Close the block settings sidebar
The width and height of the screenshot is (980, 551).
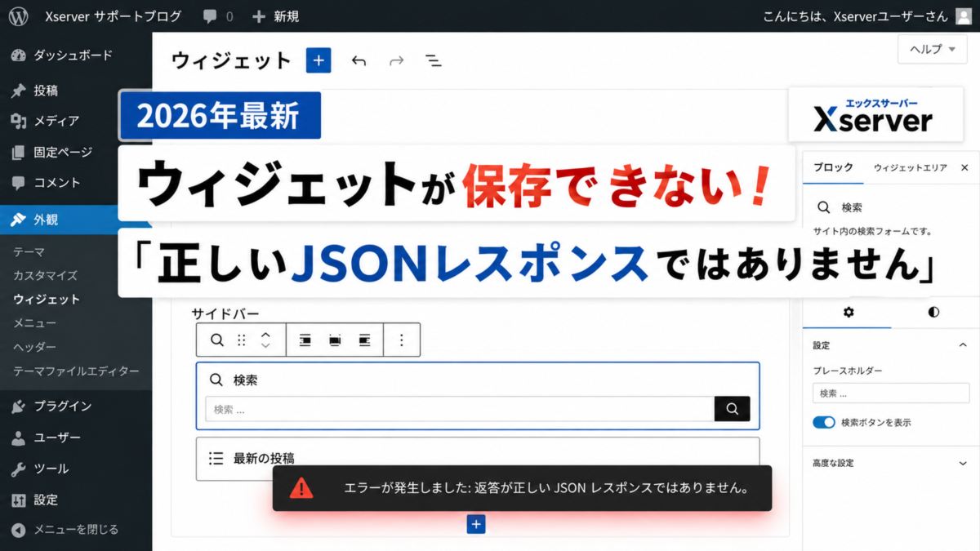coord(964,167)
